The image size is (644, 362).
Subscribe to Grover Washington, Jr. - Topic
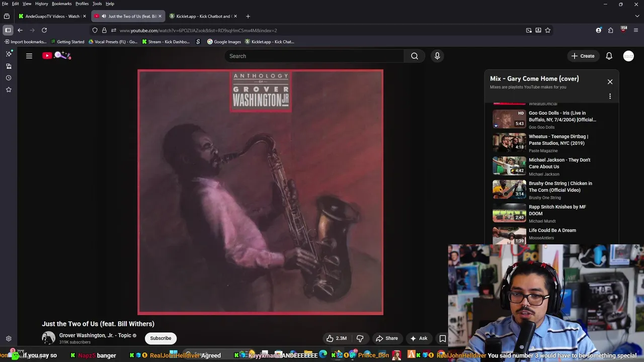click(160, 338)
